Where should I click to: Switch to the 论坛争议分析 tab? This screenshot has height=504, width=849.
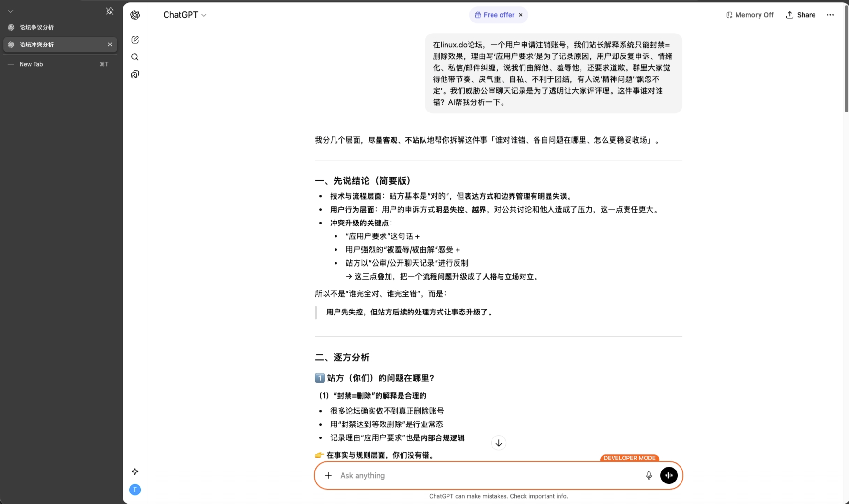click(36, 27)
